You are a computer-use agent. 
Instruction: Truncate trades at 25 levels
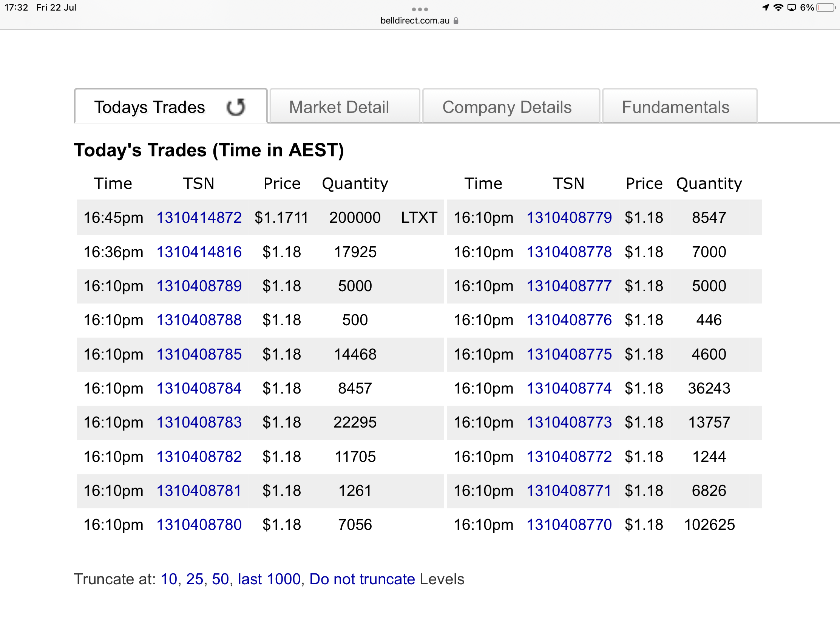[195, 579]
